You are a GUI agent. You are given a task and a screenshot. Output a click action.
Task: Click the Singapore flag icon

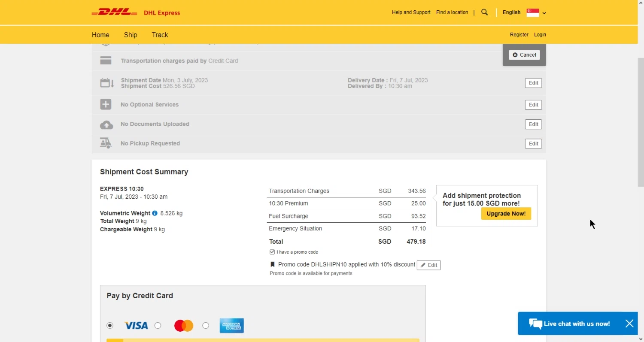[533, 13]
